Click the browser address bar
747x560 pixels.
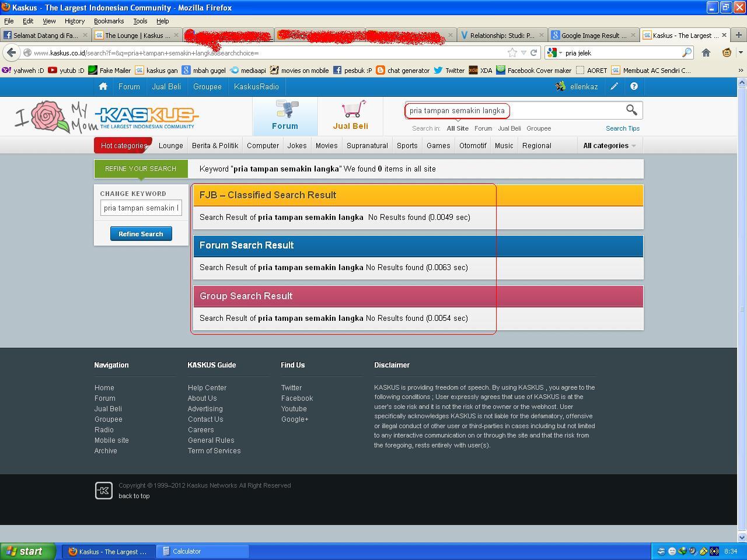(268, 52)
